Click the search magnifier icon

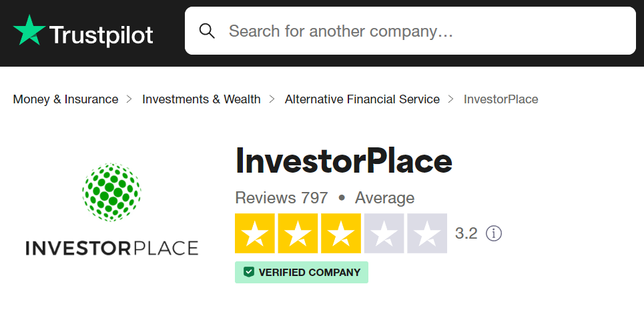[207, 31]
